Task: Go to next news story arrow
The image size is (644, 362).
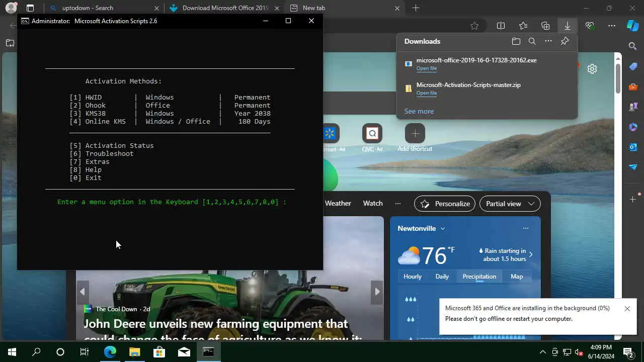Action: pos(377,291)
